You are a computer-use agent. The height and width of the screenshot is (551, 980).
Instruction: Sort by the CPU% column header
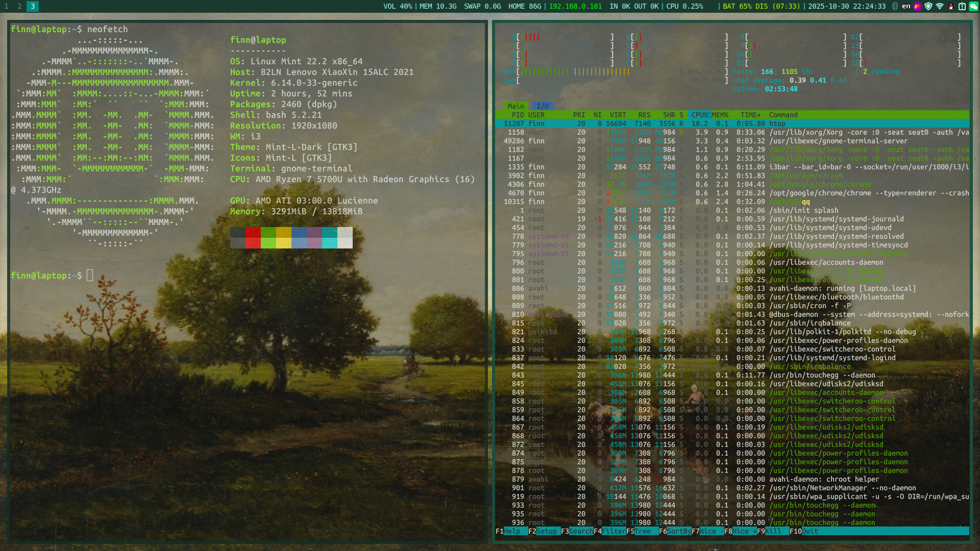pyautogui.click(x=699, y=115)
